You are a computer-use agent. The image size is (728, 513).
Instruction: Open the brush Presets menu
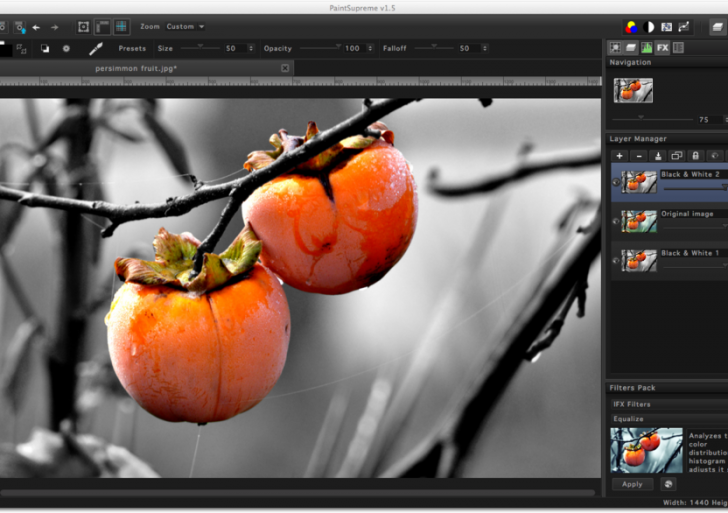tap(132, 48)
